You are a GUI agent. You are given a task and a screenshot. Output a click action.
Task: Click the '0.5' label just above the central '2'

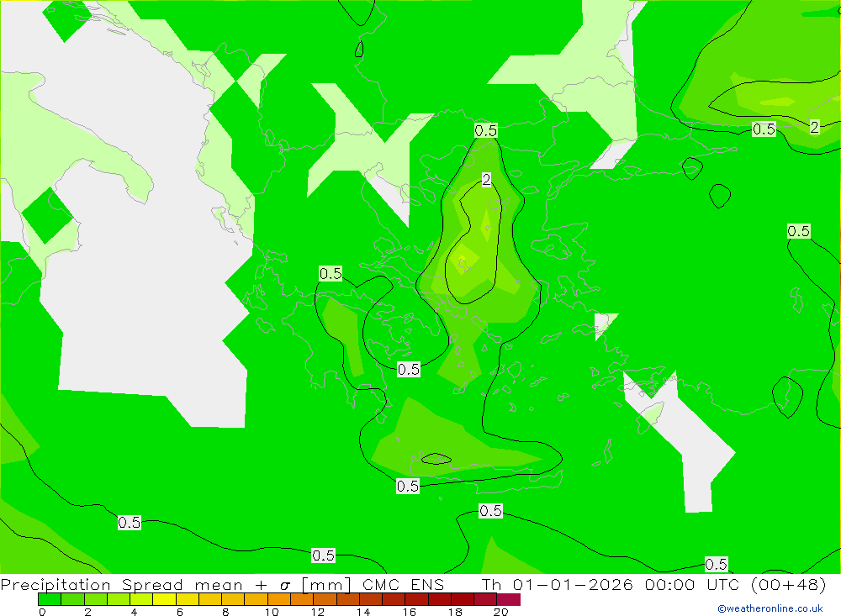(x=486, y=130)
